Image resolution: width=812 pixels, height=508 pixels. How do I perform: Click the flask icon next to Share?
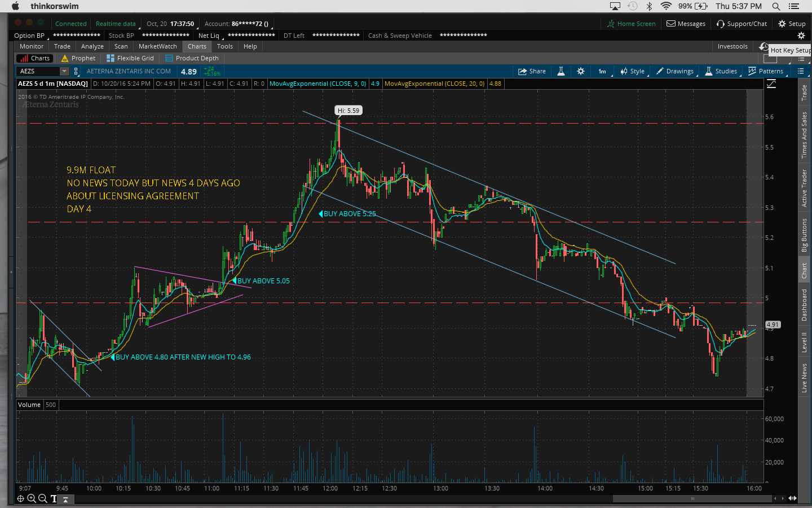pos(561,71)
